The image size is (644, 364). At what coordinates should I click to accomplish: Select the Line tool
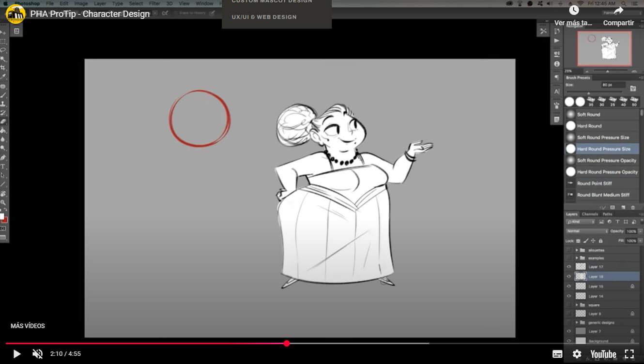[3, 184]
